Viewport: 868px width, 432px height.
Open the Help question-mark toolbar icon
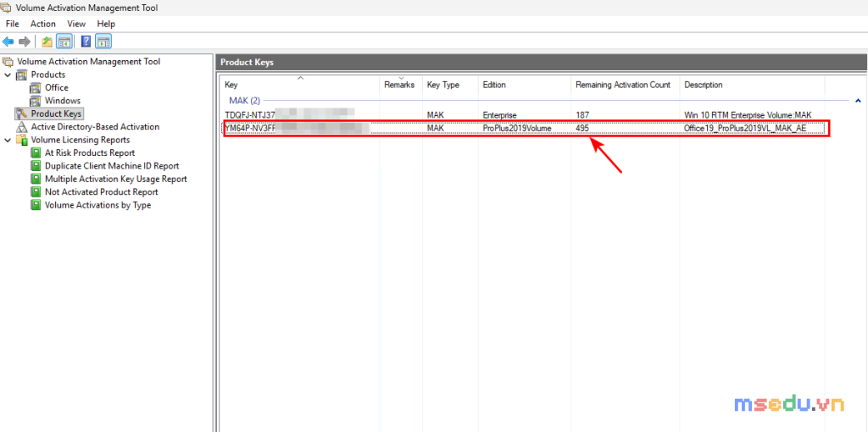coord(86,42)
